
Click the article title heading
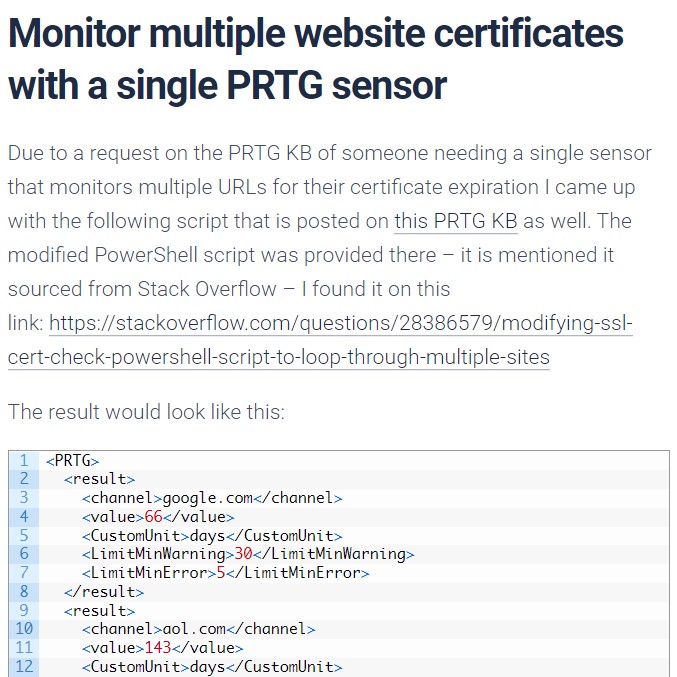316,59
